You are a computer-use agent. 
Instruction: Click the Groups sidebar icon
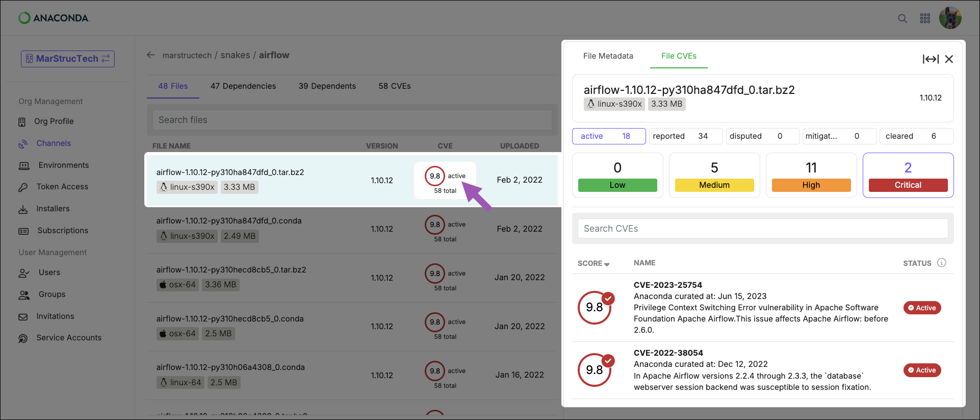point(24,295)
